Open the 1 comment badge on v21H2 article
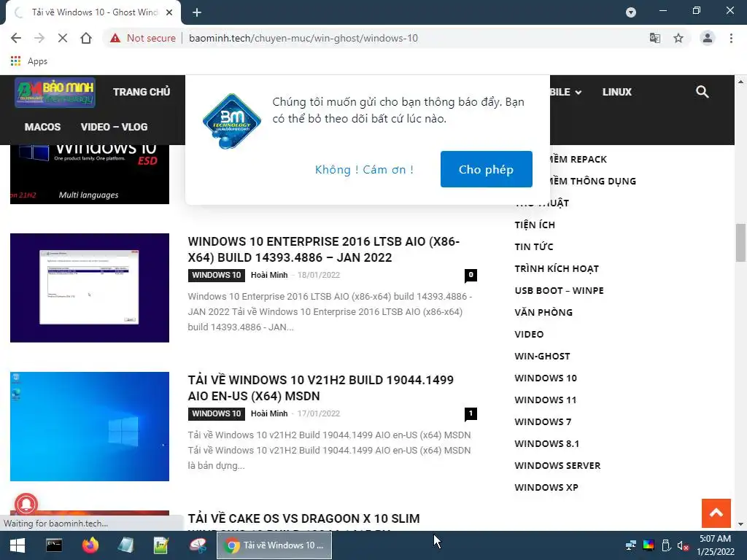Screen dimensions: 747x560 pyautogui.click(x=471, y=413)
